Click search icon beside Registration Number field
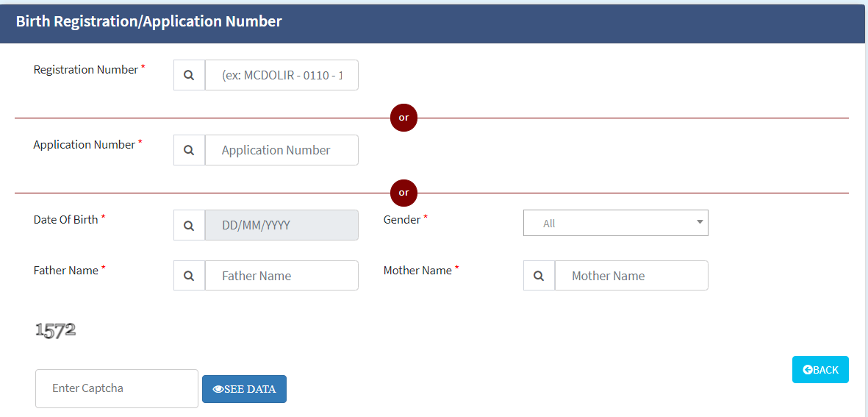 tap(189, 75)
